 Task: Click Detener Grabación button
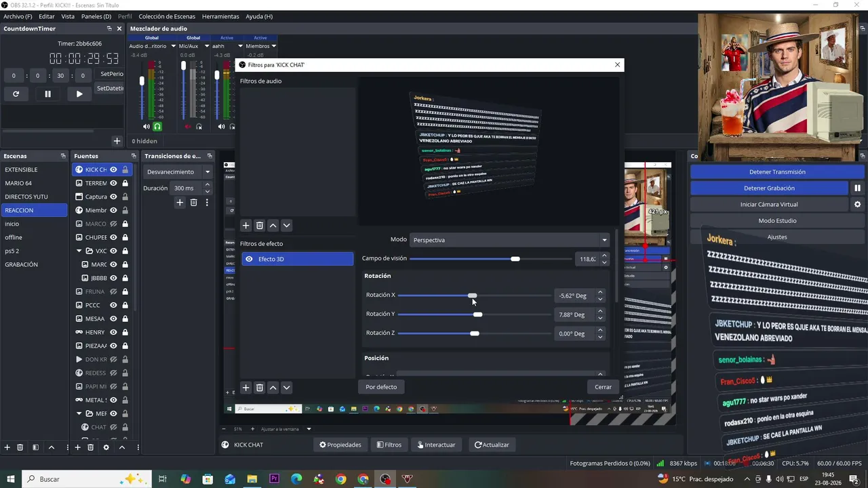coord(769,188)
